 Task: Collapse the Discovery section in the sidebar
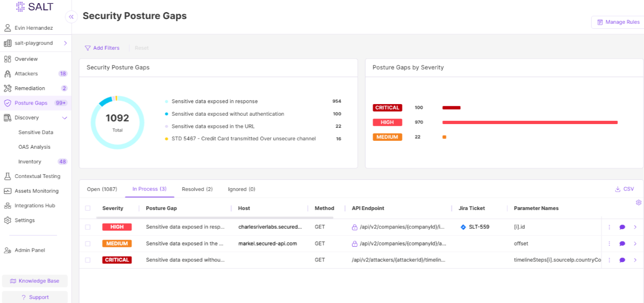click(x=65, y=118)
